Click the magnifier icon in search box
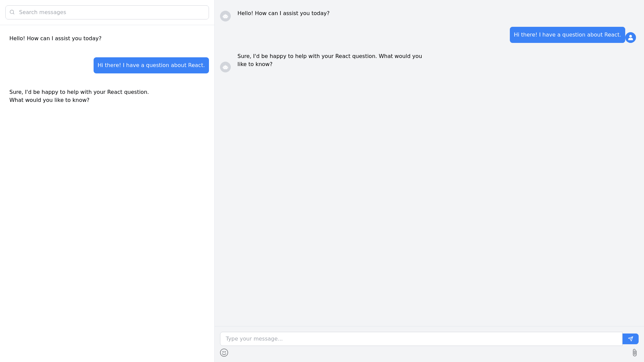Image resolution: width=644 pixels, height=362 pixels. pyautogui.click(x=12, y=12)
